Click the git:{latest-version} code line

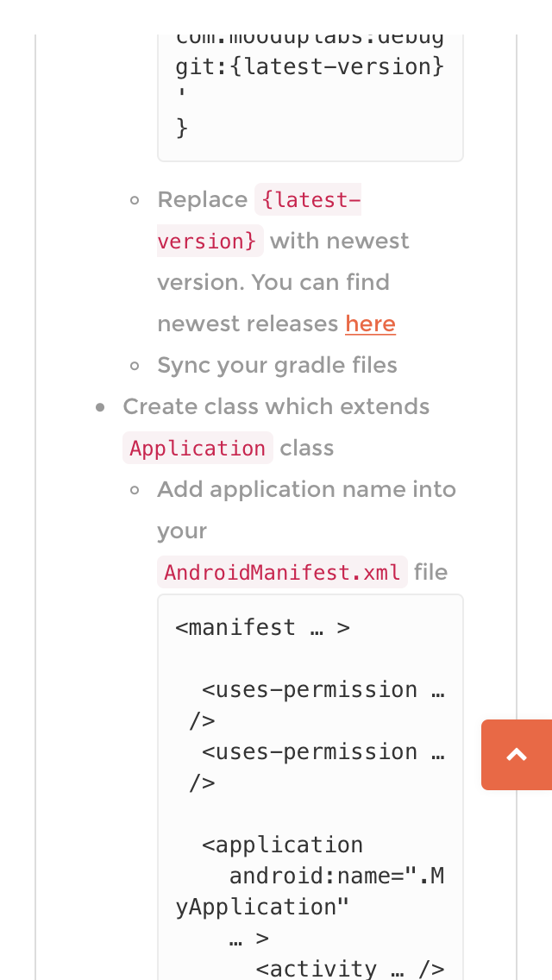click(310, 66)
